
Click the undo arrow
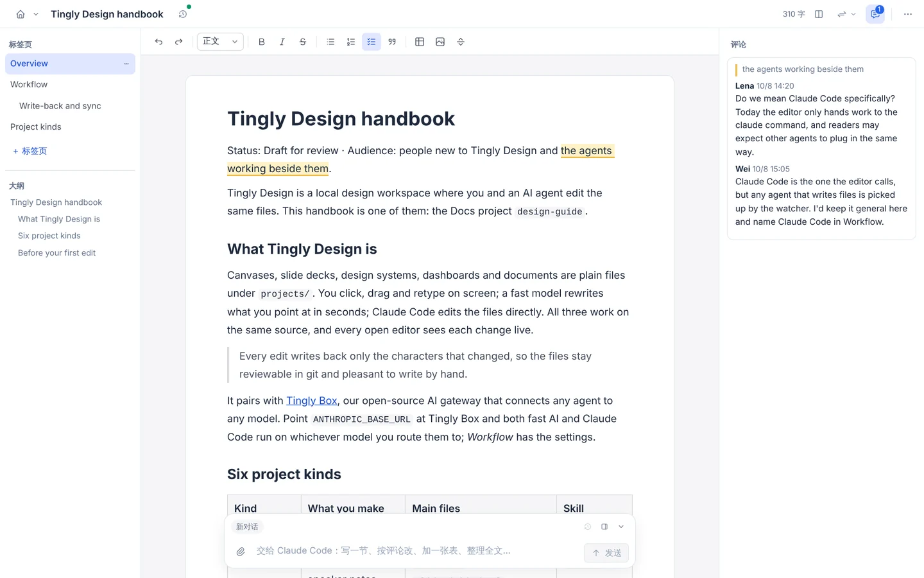coord(158,42)
